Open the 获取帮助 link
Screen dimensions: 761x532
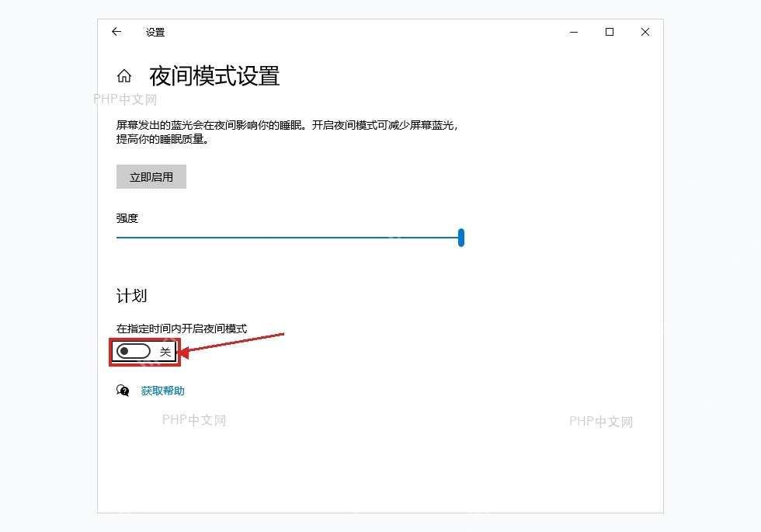click(162, 391)
